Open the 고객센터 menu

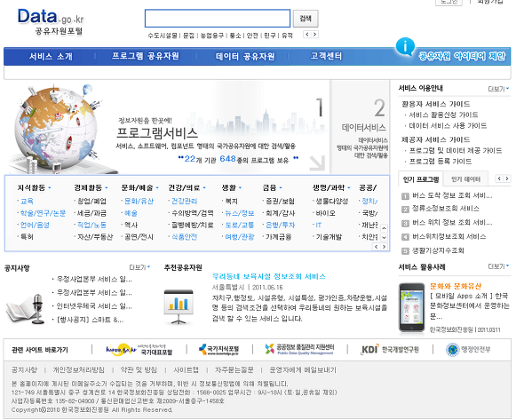pyautogui.click(x=327, y=56)
